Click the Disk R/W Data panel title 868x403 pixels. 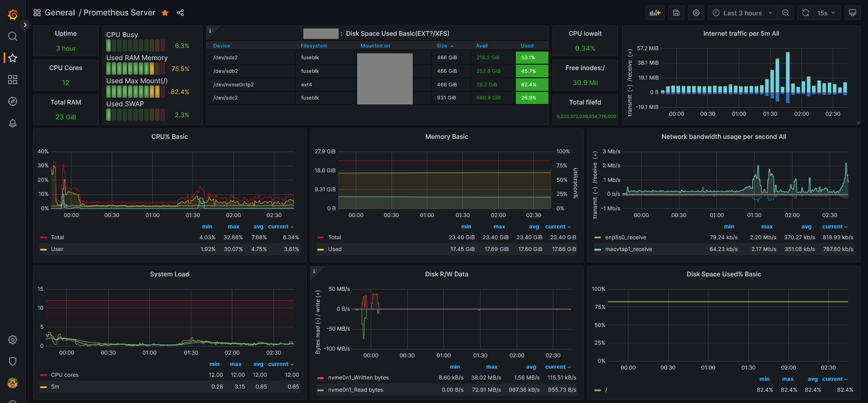pos(447,274)
